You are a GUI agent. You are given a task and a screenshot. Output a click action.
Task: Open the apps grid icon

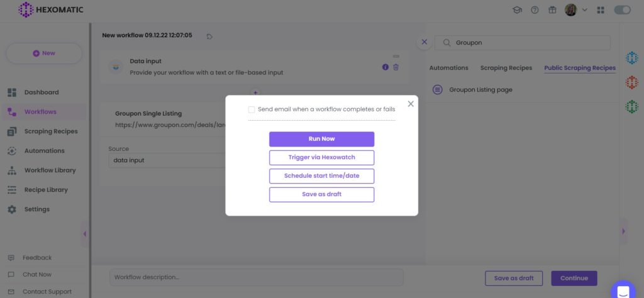click(601, 10)
